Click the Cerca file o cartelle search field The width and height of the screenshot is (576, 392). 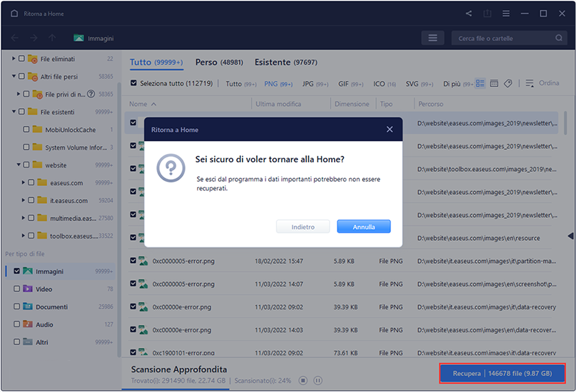[x=509, y=38]
